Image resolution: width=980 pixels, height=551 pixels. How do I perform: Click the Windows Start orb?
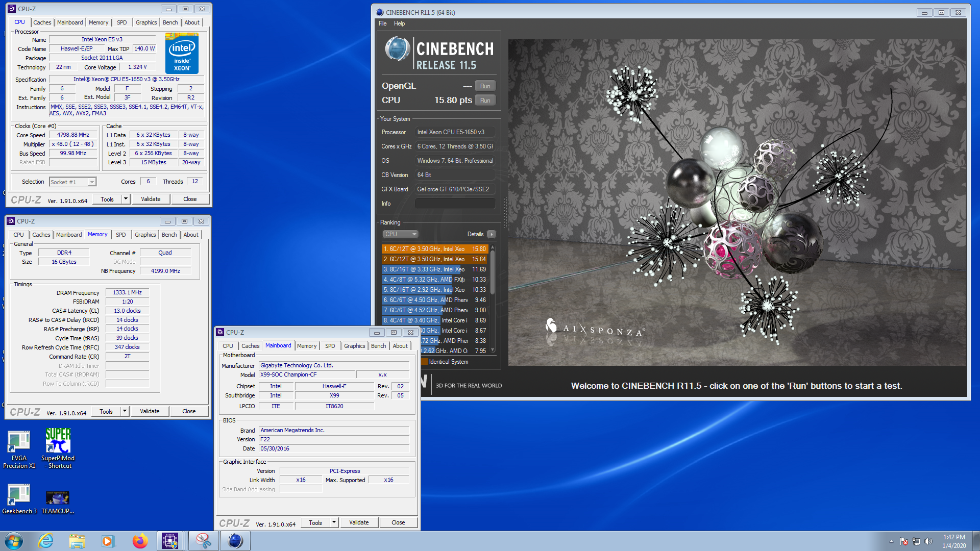[x=14, y=541]
